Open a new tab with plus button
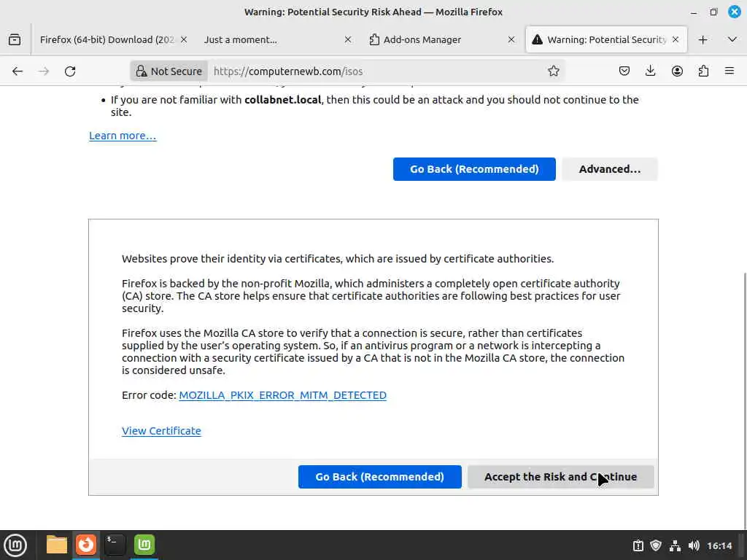This screenshot has height=560, width=747. tap(703, 40)
